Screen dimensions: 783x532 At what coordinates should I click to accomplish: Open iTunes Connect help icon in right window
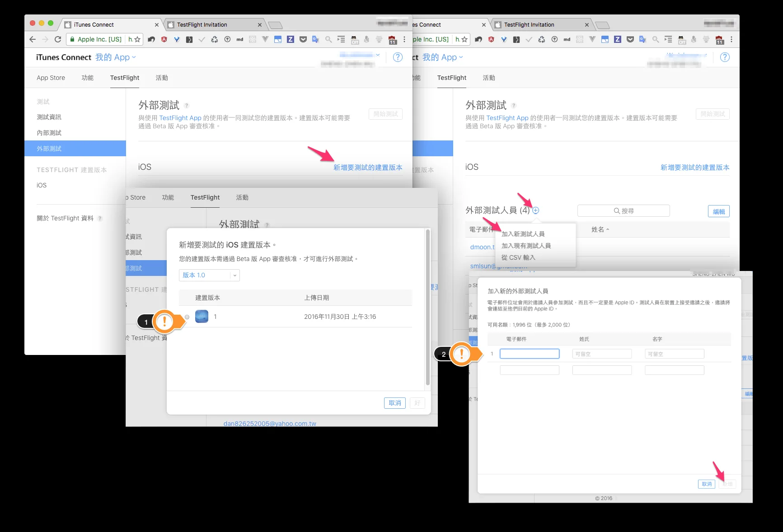point(725,57)
